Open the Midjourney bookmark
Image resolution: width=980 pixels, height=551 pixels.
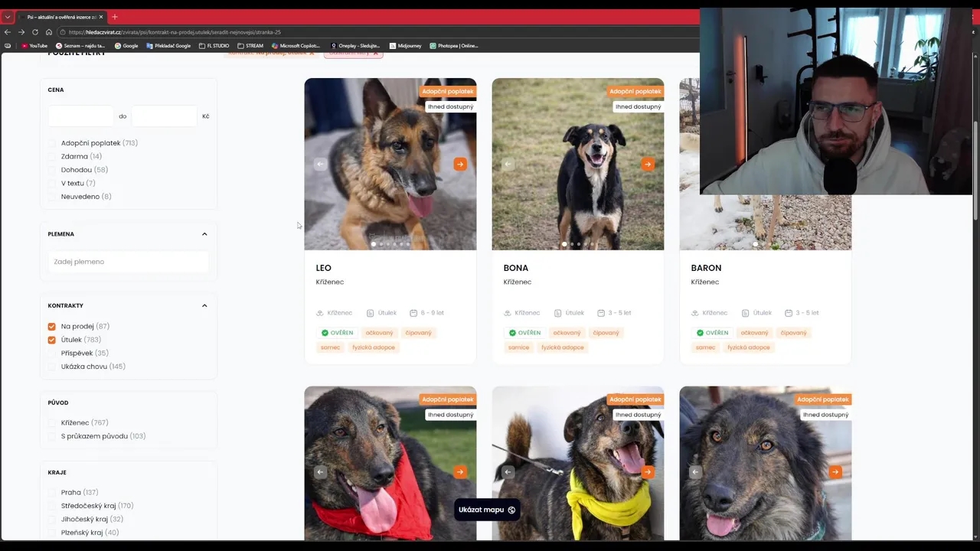click(x=405, y=46)
